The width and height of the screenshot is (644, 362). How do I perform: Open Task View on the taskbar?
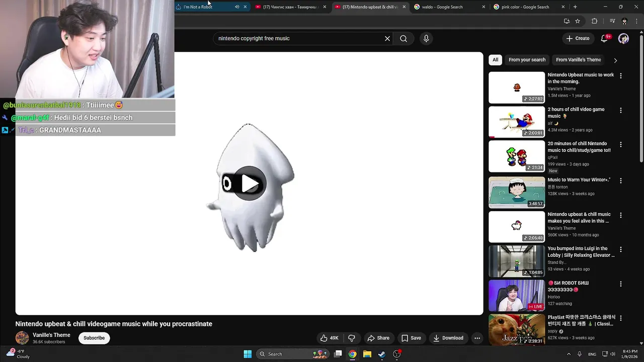coord(338,354)
